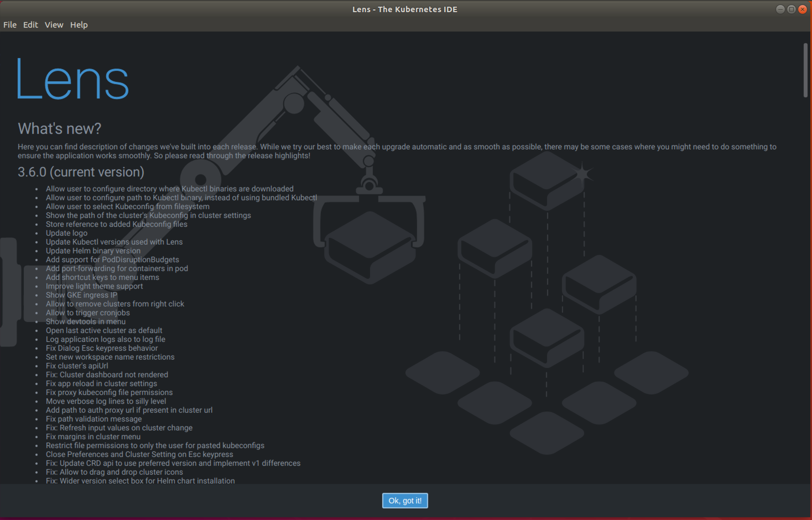Viewport: 812px width, 520px height.
Task: Open the Edit menu
Action: [30, 25]
